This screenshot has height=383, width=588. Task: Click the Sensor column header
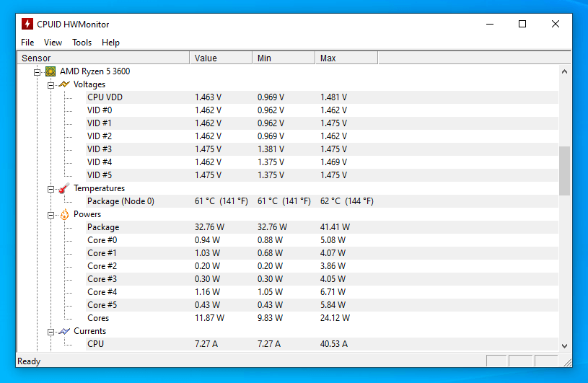pos(103,58)
